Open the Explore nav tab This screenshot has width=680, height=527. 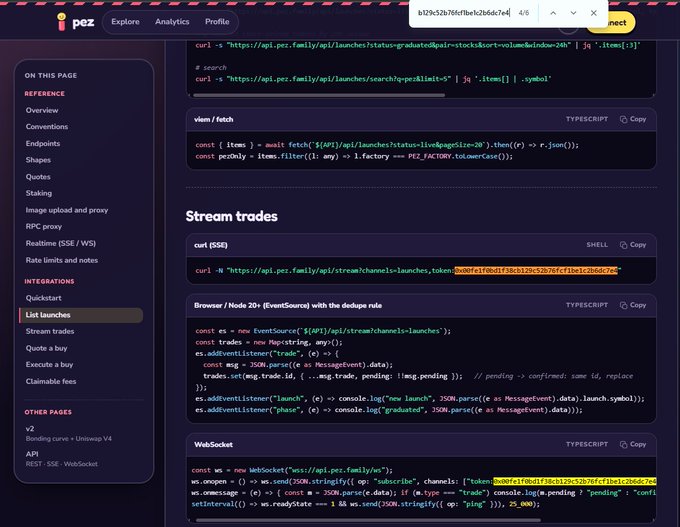[125, 22]
